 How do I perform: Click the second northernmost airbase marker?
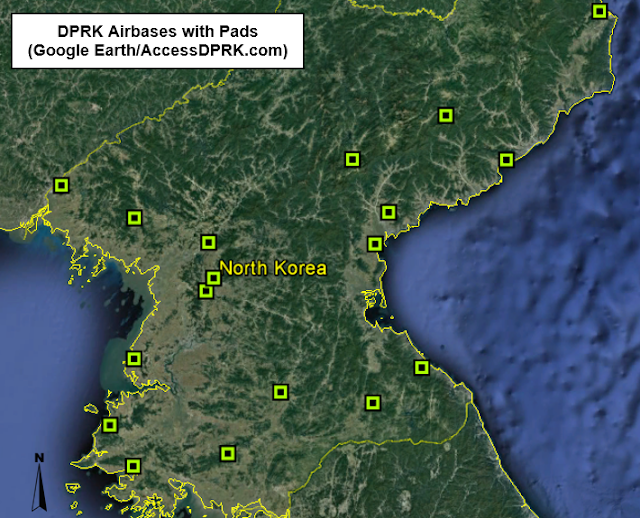pyautogui.click(x=446, y=116)
